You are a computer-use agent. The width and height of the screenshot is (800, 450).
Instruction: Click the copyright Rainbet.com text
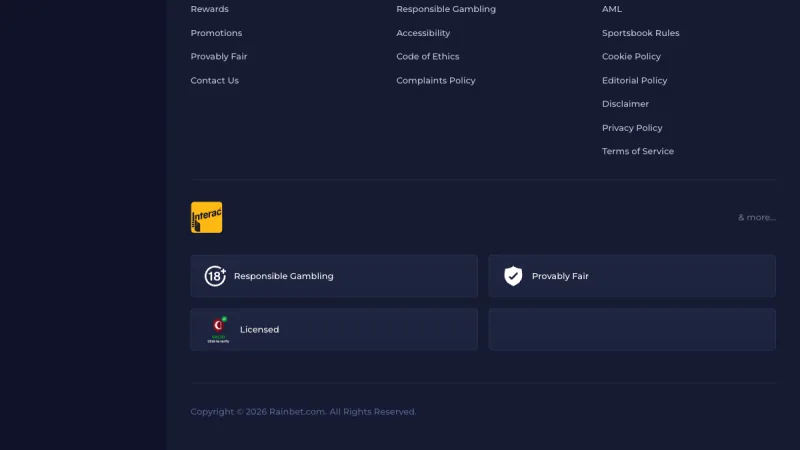[303, 412]
